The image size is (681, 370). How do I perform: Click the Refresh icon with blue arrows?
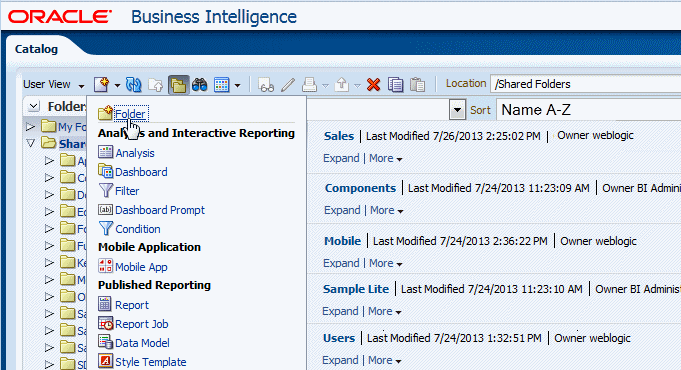(133, 85)
